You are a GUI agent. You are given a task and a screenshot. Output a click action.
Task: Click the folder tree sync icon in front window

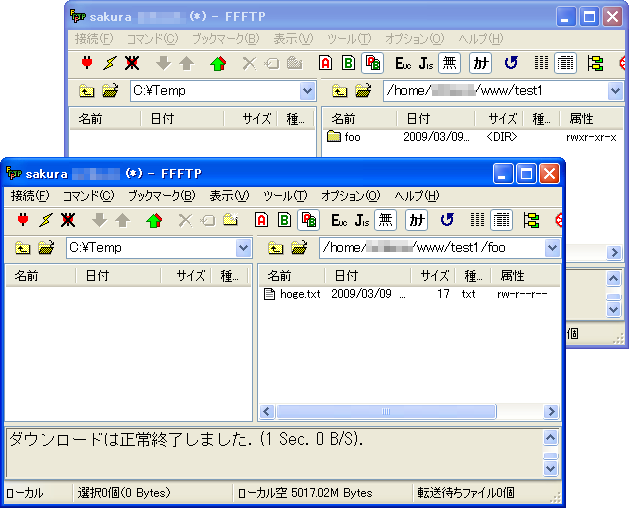click(x=531, y=220)
